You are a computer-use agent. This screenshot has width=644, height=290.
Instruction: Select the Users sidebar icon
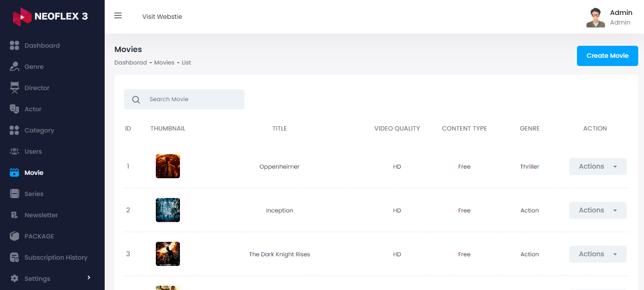click(x=15, y=151)
